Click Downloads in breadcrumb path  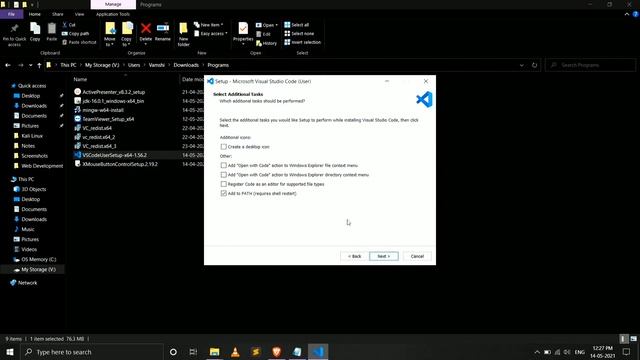point(186,65)
